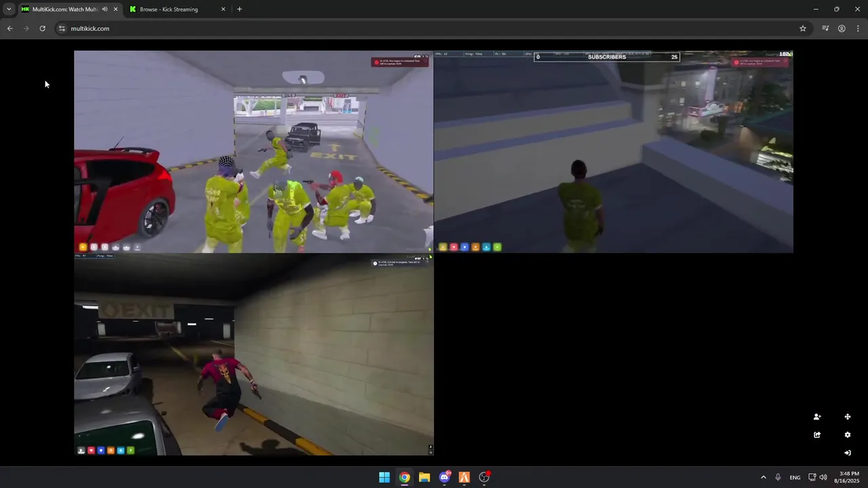Open Chrome from the taskbar
The width and height of the screenshot is (868, 488).
404,477
